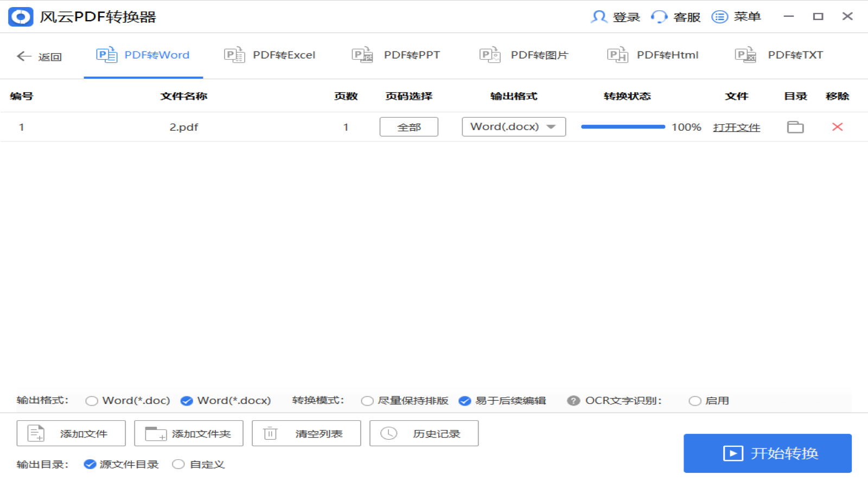The image size is (868, 488).
Task: Enable OCR by clicking 启用
Action: point(695,401)
